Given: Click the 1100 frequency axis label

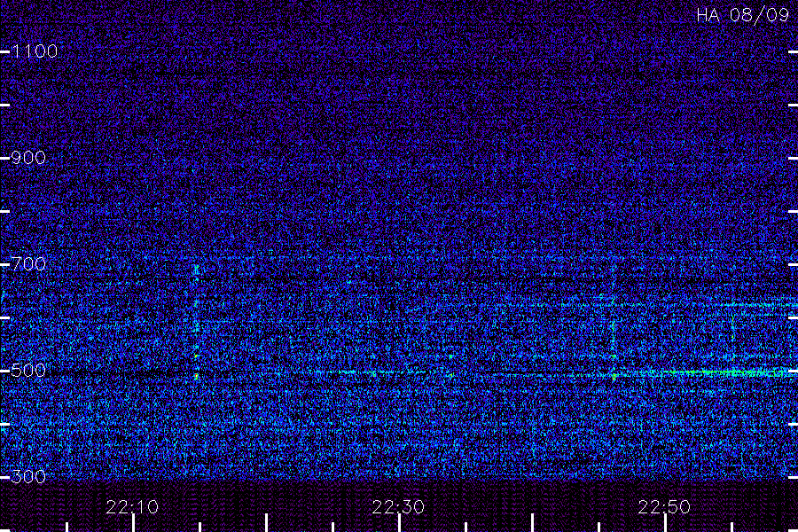Looking at the screenshot, I should tap(35, 51).
